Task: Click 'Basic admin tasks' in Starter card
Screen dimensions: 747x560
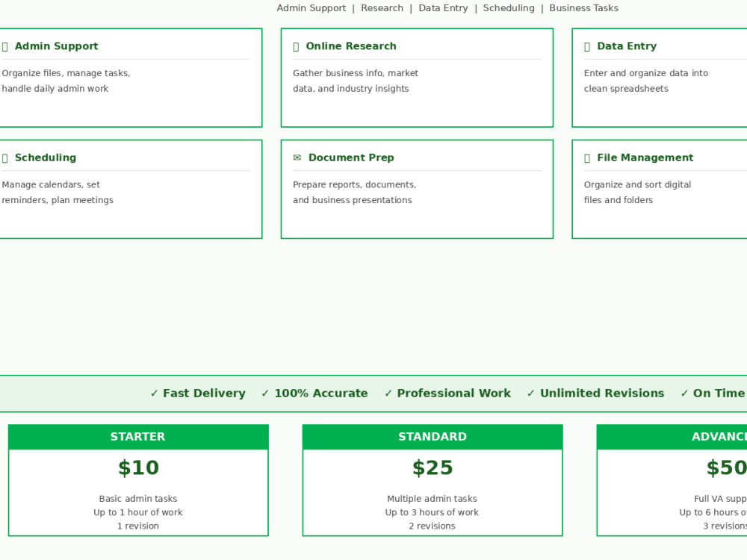Action: click(138, 499)
